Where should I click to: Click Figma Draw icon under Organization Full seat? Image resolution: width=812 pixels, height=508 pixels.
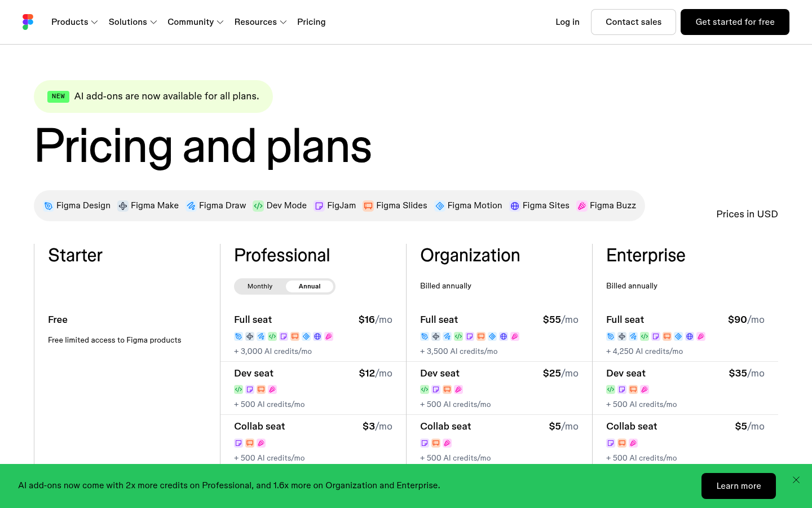[447, 336]
